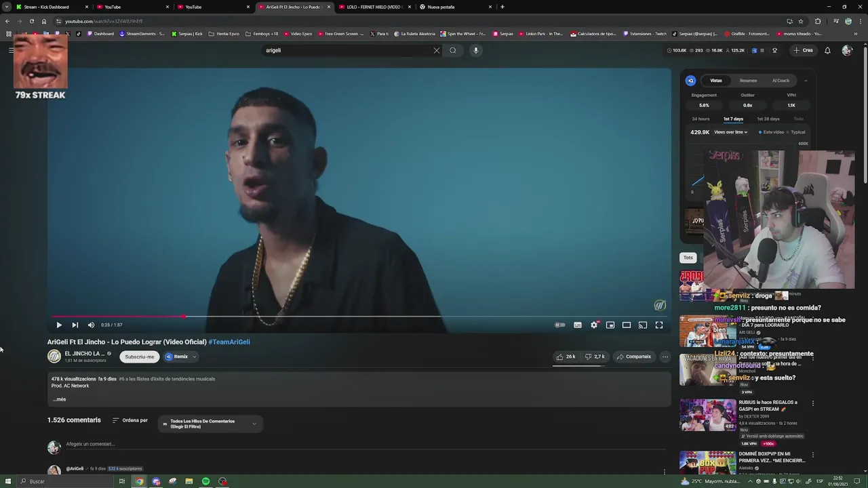Screen dimensions: 868x488
Task: Click the taskbar Buscar search box
Action: click(x=64, y=481)
